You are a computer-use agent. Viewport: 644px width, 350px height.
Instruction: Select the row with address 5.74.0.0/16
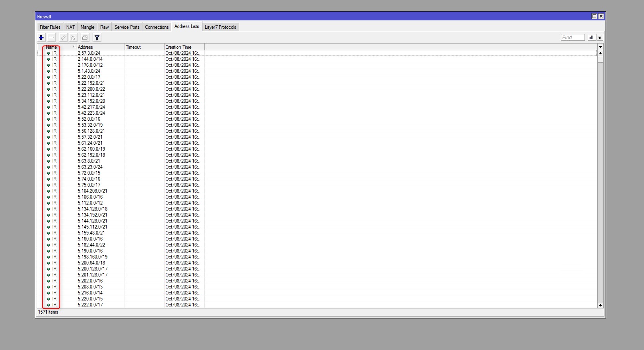tap(317, 179)
